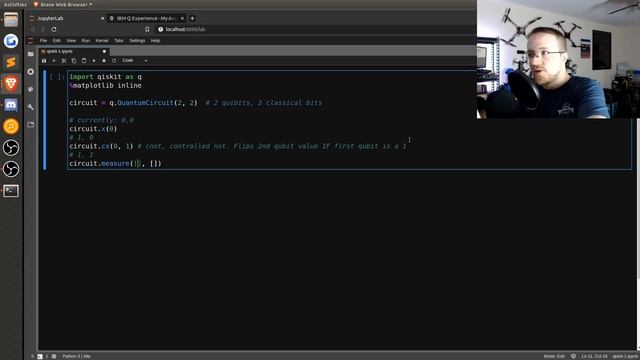Interrupt the kernel with the stop icon
The image size is (640, 360).
point(104,60)
